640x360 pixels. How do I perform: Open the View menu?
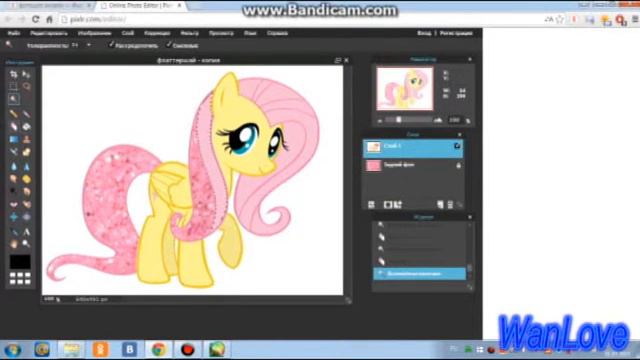click(x=221, y=33)
